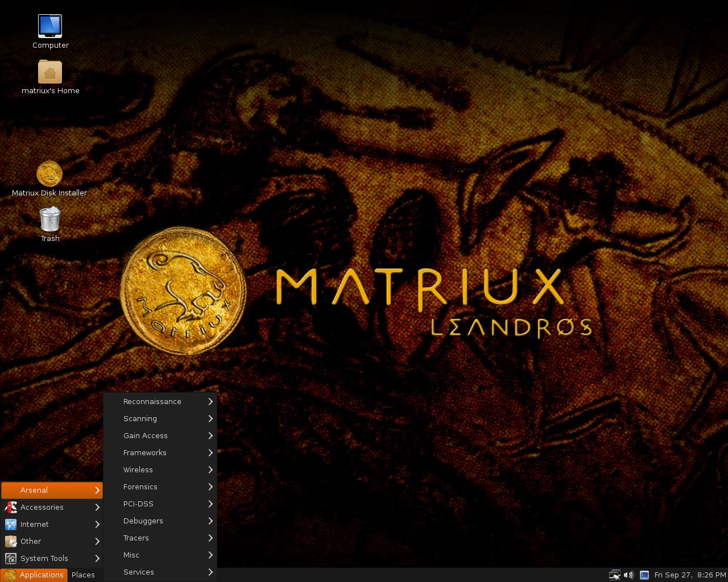Open the Computer desktop icon
The image size is (728, 582).
[x=50, y=26]
